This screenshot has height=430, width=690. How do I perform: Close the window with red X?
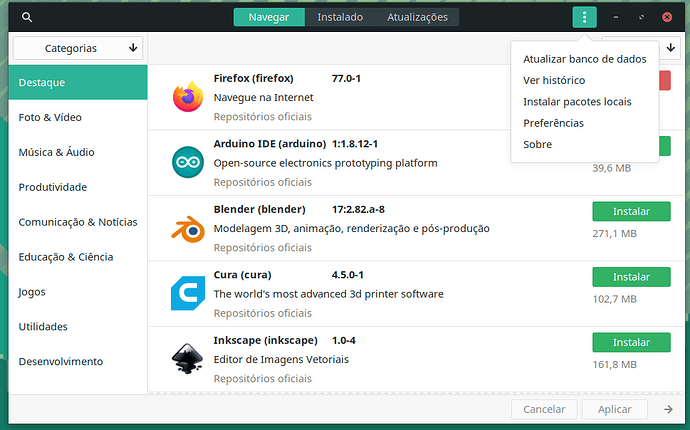667,17
